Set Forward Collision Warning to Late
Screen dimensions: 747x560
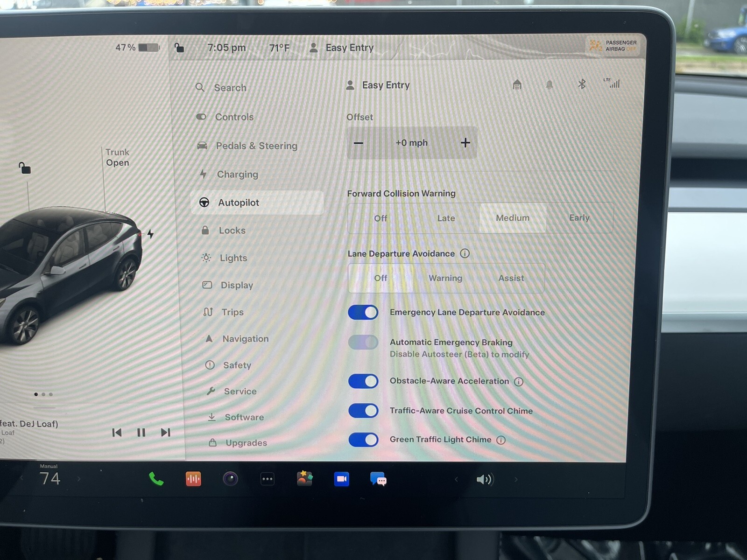(446, 218)
